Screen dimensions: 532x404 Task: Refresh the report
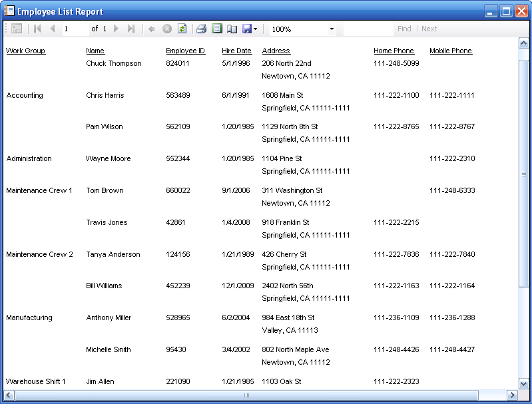click(182, 29)
